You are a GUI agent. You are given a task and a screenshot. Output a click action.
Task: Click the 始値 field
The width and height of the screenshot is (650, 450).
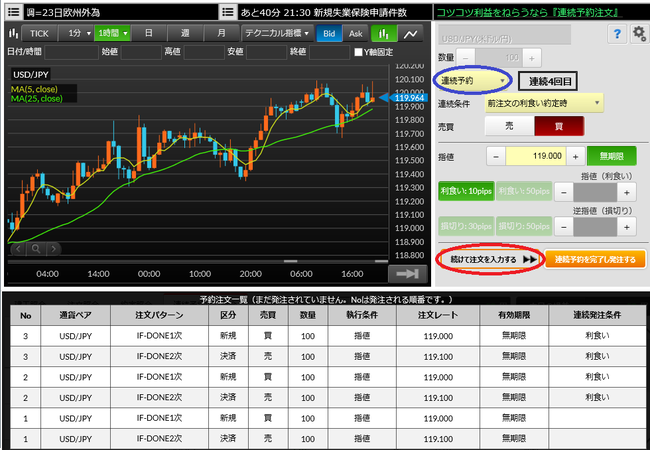pyautogui.click(x=141, y=52)
